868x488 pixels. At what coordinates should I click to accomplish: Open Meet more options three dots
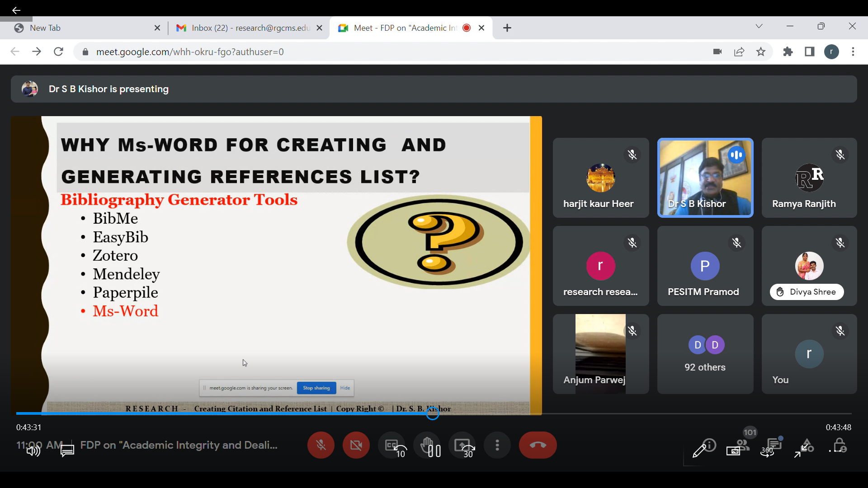[x=497, y=445]
